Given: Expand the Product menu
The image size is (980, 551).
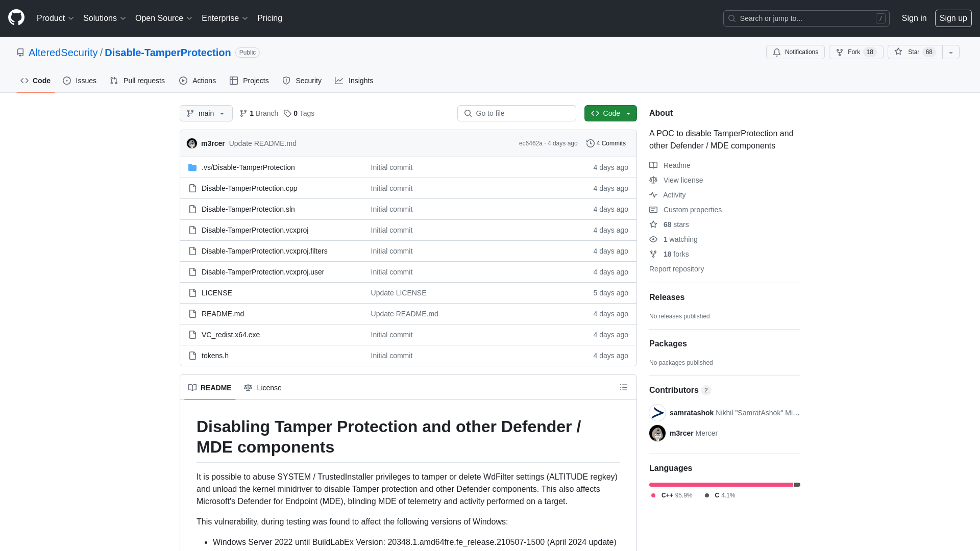Looking at the screenshot, I should (55, 18).
